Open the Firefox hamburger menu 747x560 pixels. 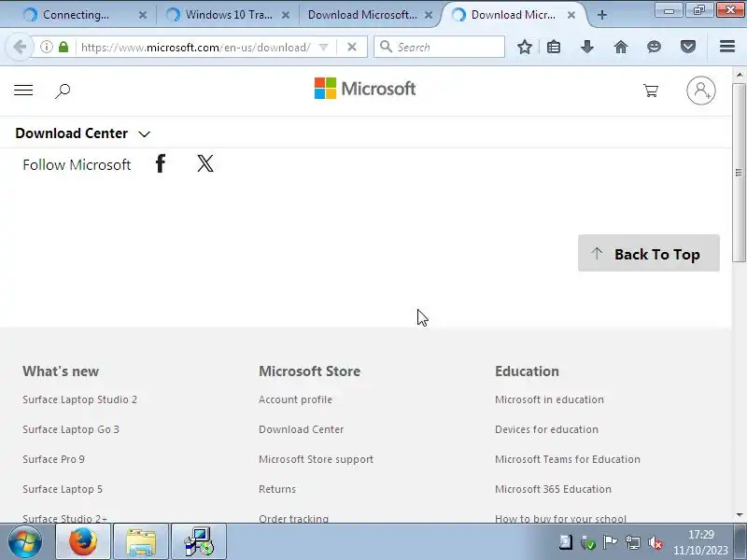727,46
